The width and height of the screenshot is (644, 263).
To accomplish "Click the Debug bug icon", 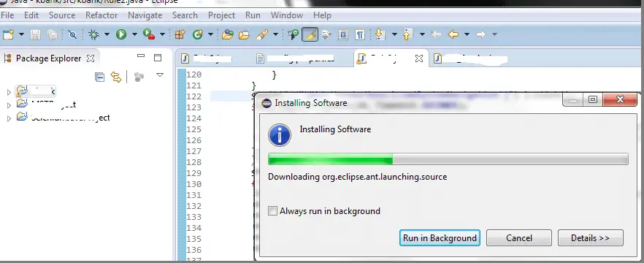I will 94,34.
